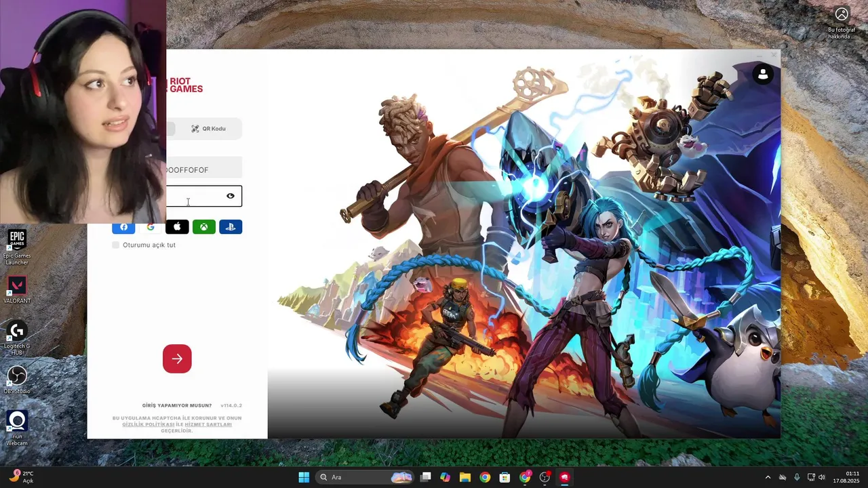868x488 pixels.
Task: Open Logitech G HUB desktop shortcut
Action: (x=17, y=337)
